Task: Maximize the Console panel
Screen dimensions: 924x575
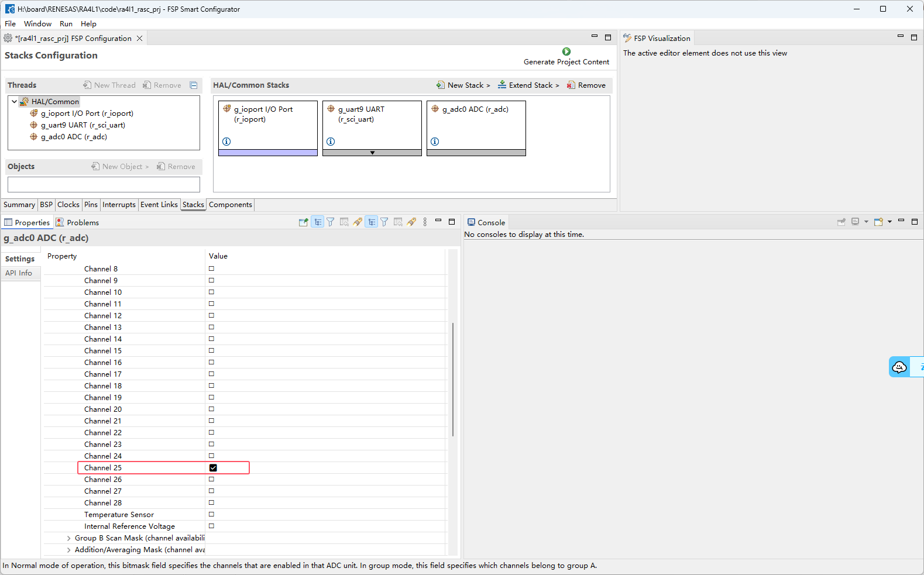Action: pos(915,222)
